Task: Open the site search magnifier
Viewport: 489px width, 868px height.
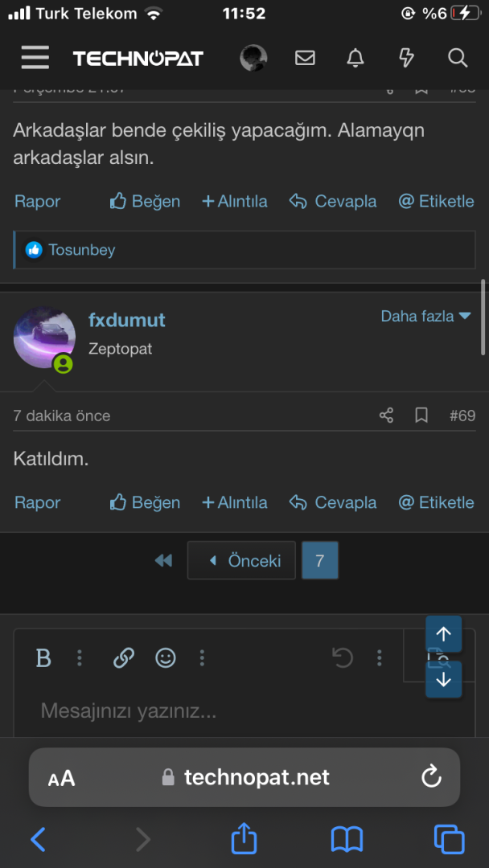Action: pyautogui.click(x=457, y=58)
